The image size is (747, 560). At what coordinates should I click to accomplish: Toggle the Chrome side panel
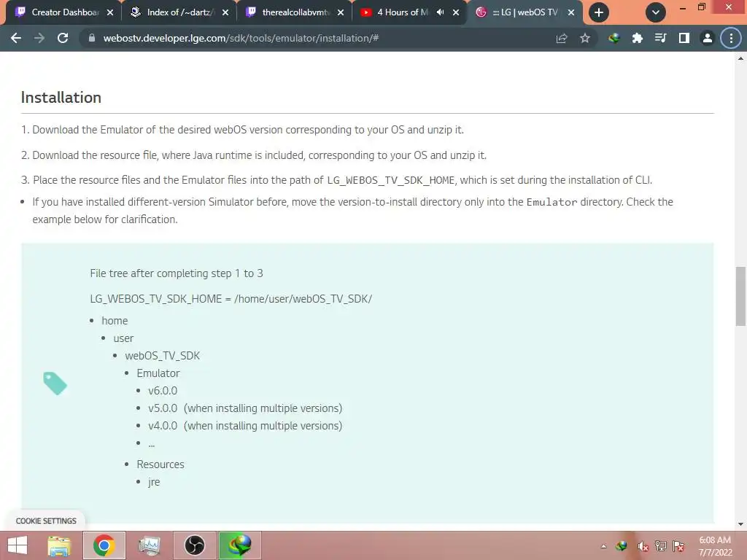pyautogui.click(x=684, y=38)
